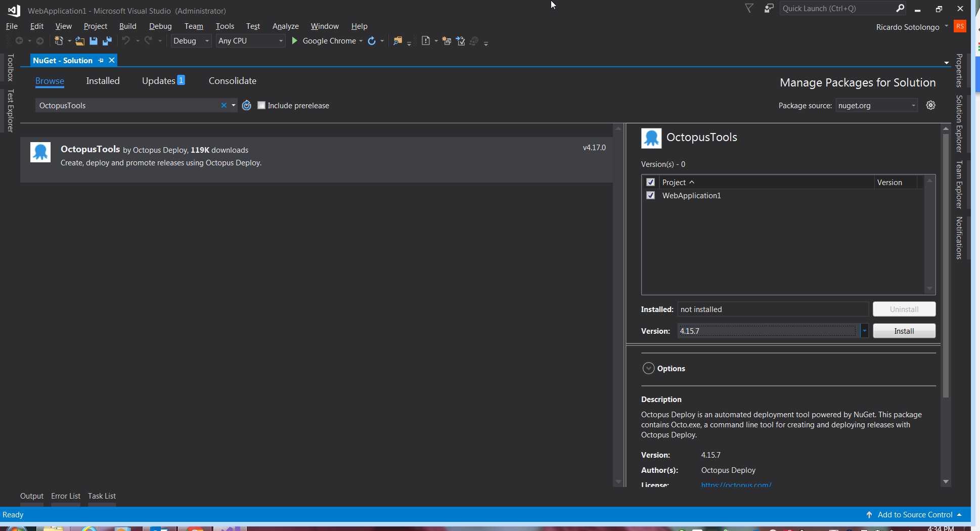This screenshot has height=531, width=980.
Task: Open the document tabs overflow dropdown arrow
Action: point(947,63)
